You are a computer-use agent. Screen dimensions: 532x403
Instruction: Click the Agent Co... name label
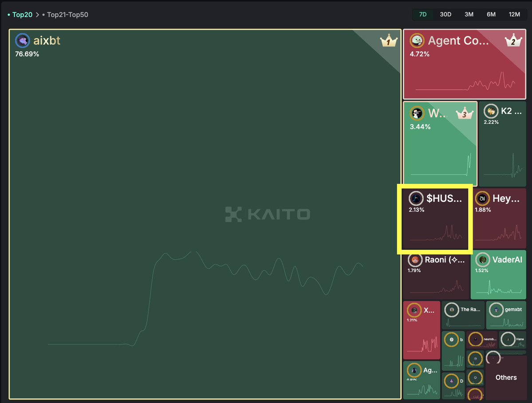coord(458,41)
